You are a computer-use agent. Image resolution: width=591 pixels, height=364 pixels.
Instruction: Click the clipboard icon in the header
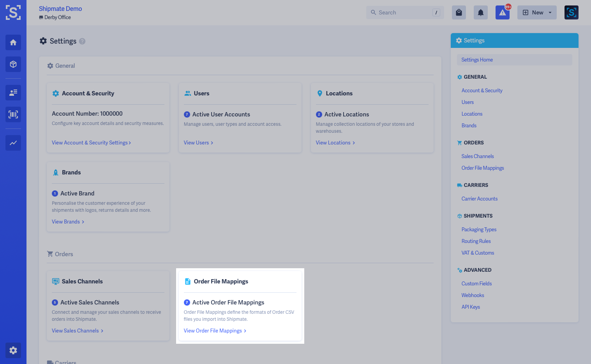459,12
